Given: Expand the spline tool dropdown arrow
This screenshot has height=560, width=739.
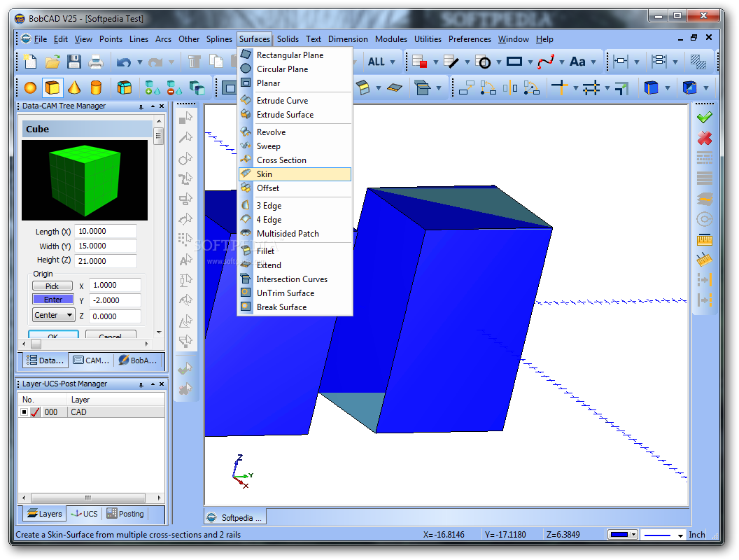Looking at the screenshot, I should tap(562, 62).
